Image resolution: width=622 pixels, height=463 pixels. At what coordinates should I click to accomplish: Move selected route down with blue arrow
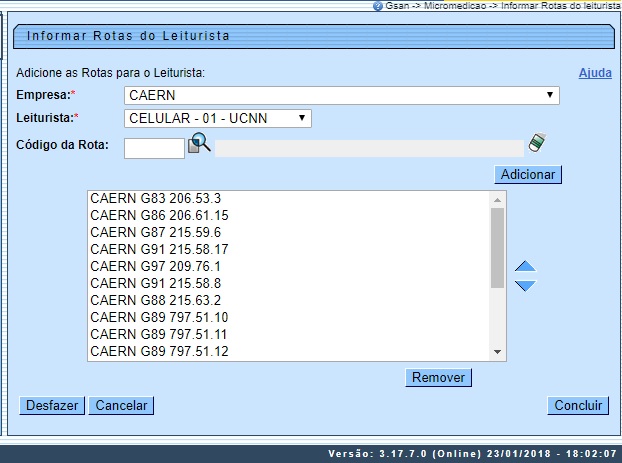pyautogui.click(x=525, y=286)
